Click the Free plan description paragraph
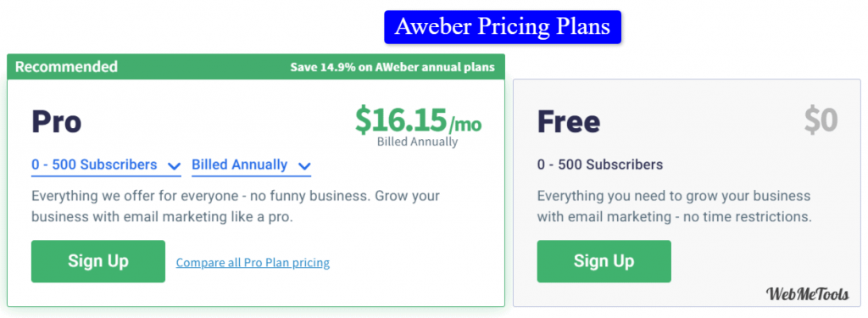This screenshot has height=318, width=868. pos(674,207)
